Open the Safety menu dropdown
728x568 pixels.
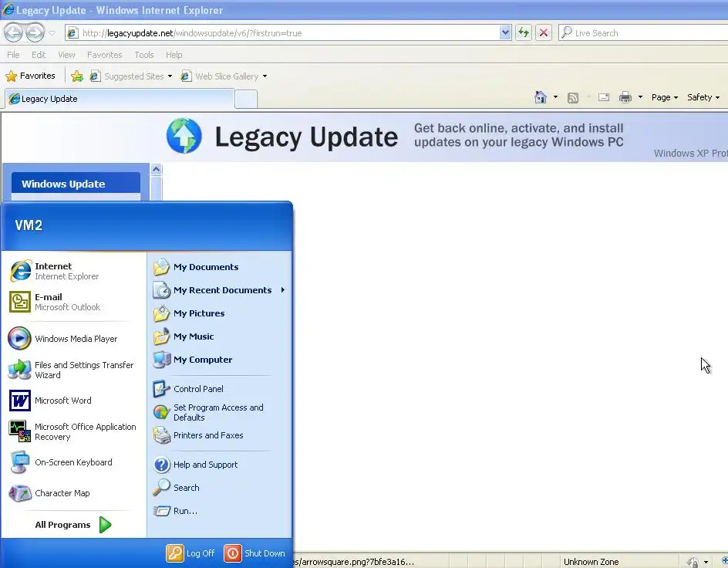coord(703,97)
